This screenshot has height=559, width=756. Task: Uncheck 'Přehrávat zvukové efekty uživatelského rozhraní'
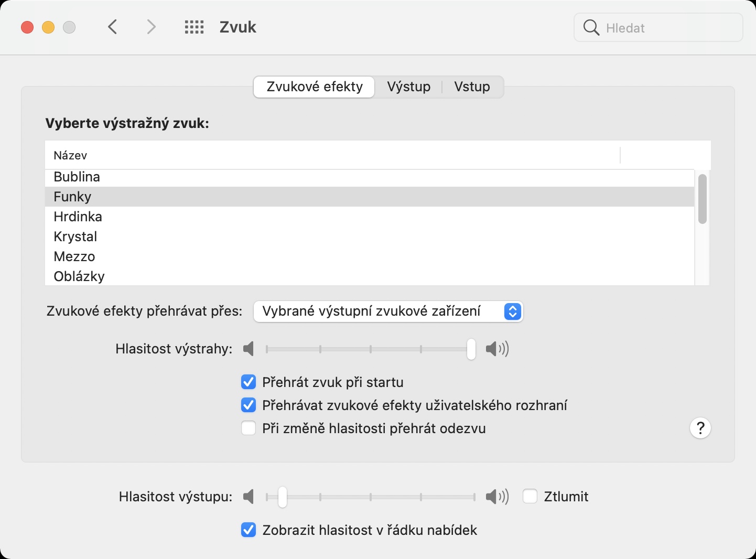pos(249,405)
